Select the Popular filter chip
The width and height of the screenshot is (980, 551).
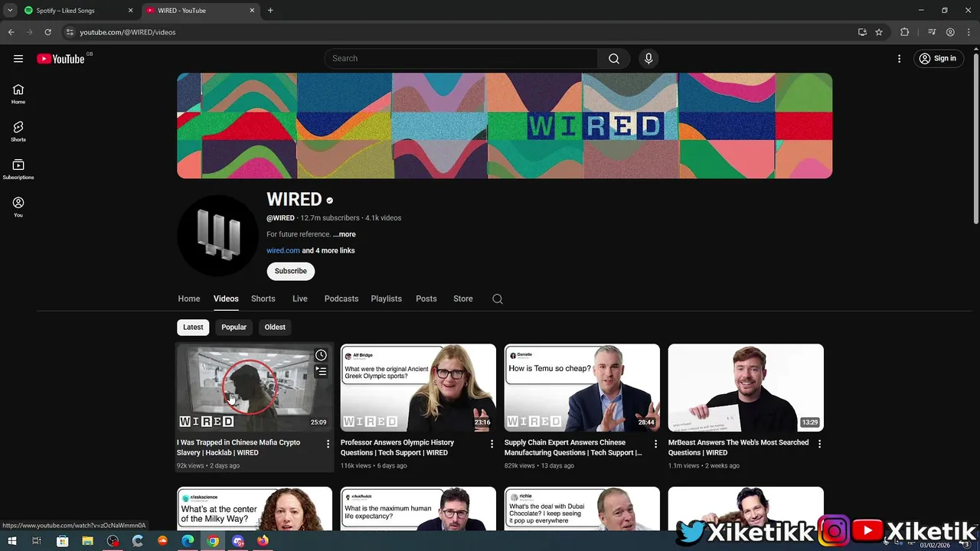click(x=234, y=328)
